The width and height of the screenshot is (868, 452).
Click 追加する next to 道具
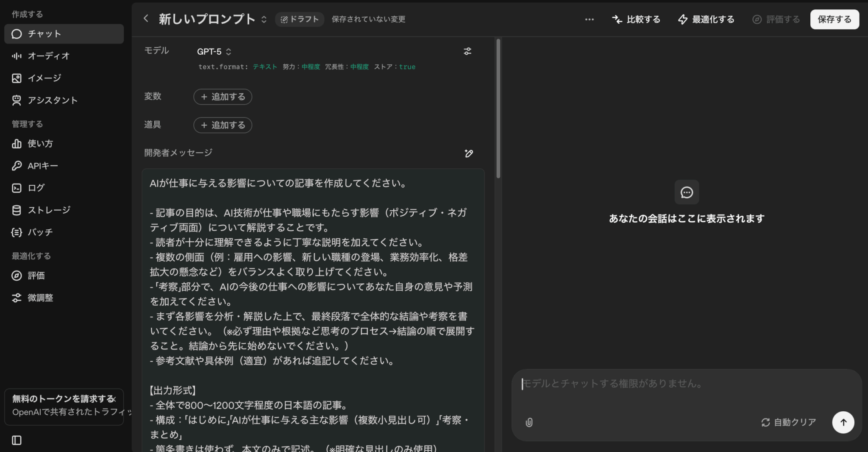223,125
